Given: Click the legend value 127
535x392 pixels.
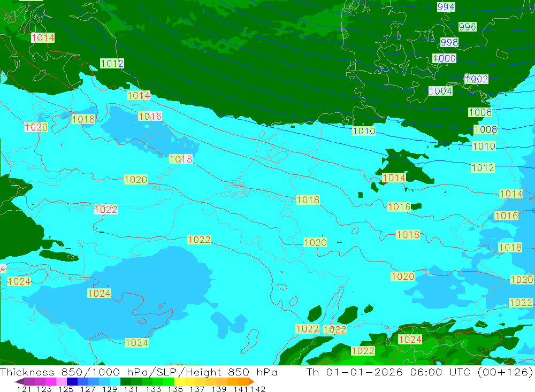Looking at the screenshot, I should point(88,389).
